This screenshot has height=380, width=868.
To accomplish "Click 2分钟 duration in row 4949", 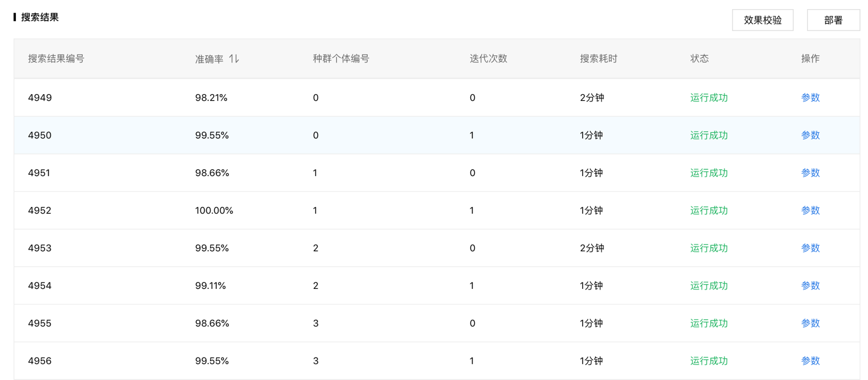I will point(592,98).
